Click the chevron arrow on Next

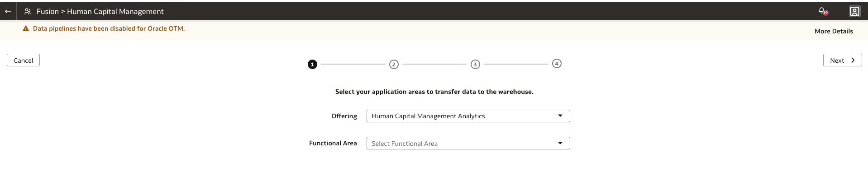(853, 60)
